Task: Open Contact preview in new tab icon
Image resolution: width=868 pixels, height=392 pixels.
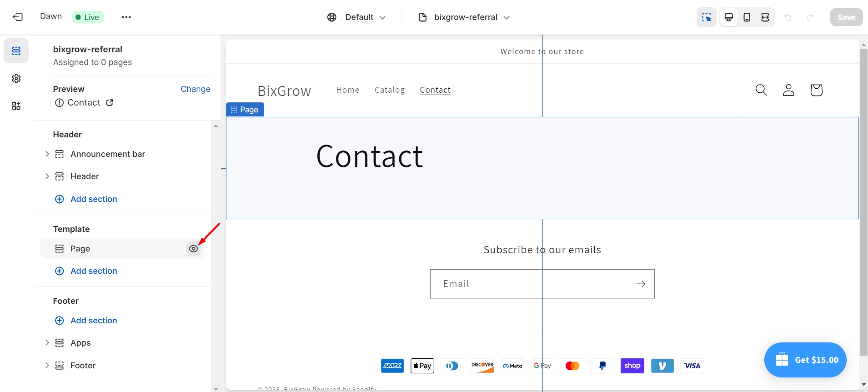Action: 110,102
